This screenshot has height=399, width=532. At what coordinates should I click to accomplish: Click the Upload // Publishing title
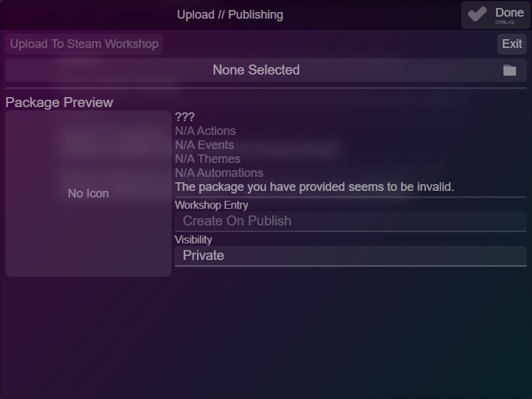click(x=230, y=15)
